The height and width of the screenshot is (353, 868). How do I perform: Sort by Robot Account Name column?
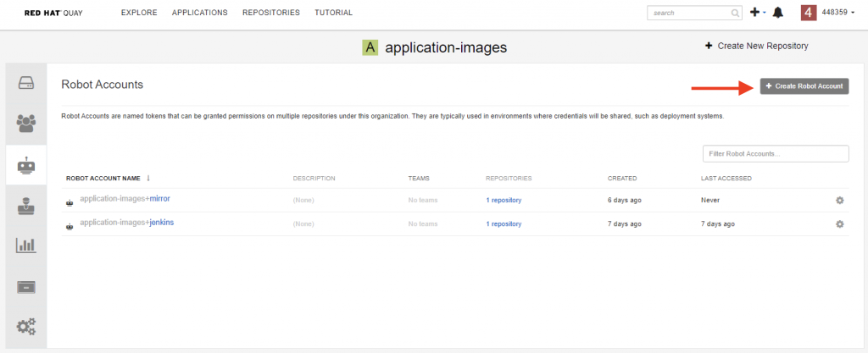108,179
